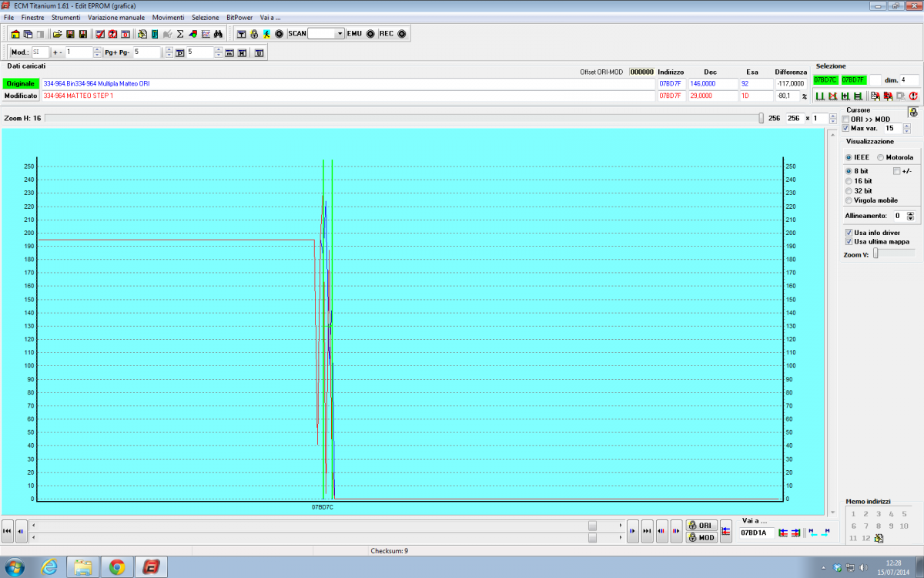Screen dimensions: 924x578
Task: Select the 8 bit option
Action: coord(849,171)
